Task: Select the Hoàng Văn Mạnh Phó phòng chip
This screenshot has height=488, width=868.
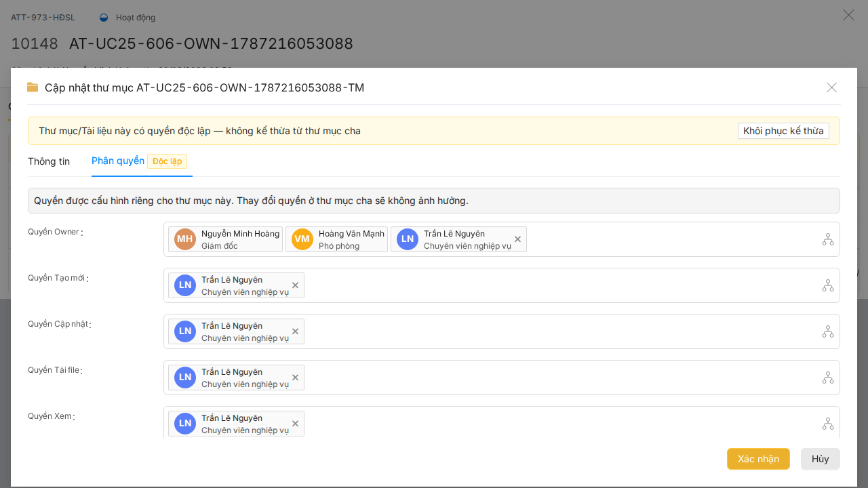Action: pyautogui.click(x=336, y=239)
